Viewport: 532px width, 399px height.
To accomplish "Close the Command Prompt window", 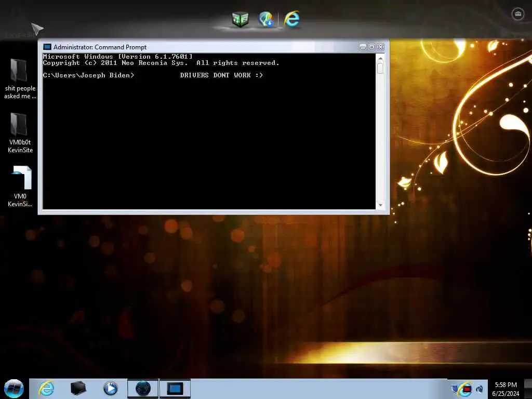I will [x=381, y=47].
